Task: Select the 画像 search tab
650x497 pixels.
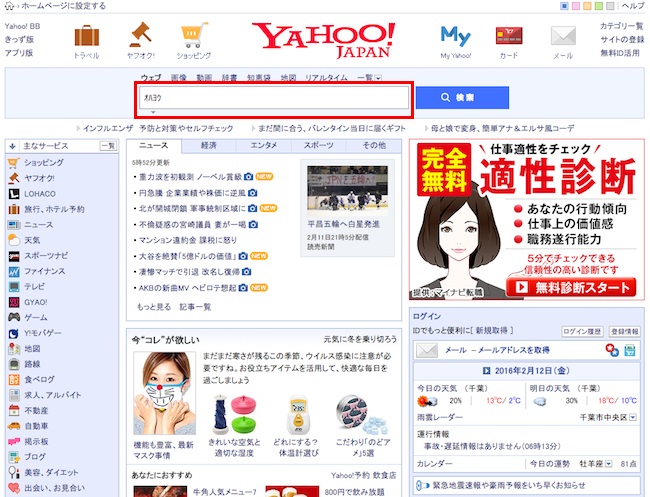Action: coord(179,78)
